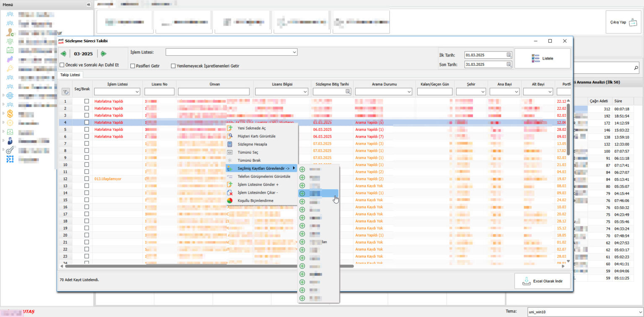Collapse the Menü panel with double-arrow icon

tap(88, 4)
